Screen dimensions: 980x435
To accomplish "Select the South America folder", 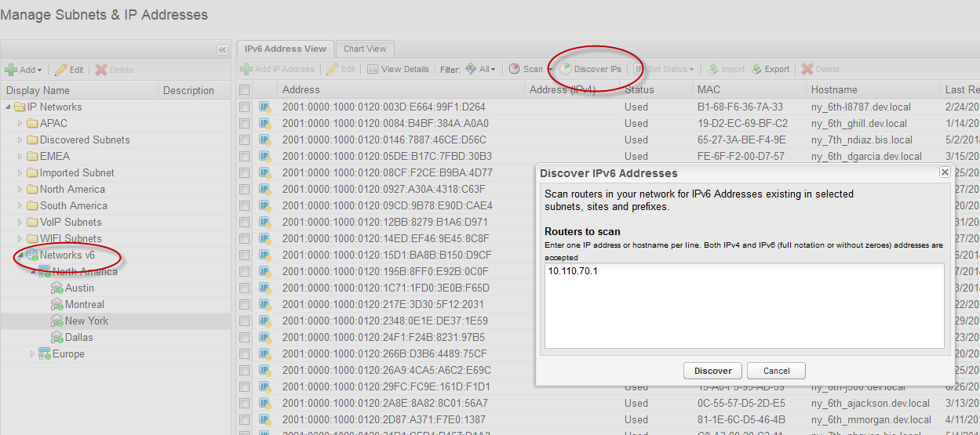I will point(74,205).
